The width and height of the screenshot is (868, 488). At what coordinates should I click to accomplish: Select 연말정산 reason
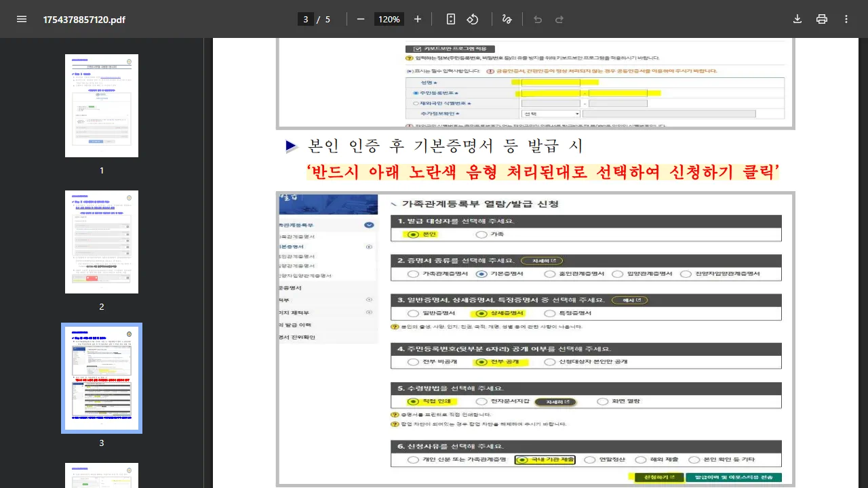589,460
